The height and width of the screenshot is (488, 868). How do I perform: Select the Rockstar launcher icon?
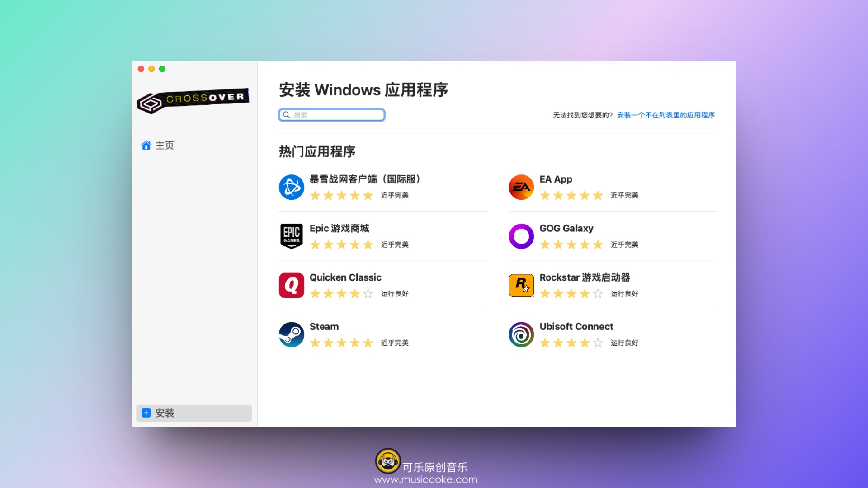pos(521,285)
